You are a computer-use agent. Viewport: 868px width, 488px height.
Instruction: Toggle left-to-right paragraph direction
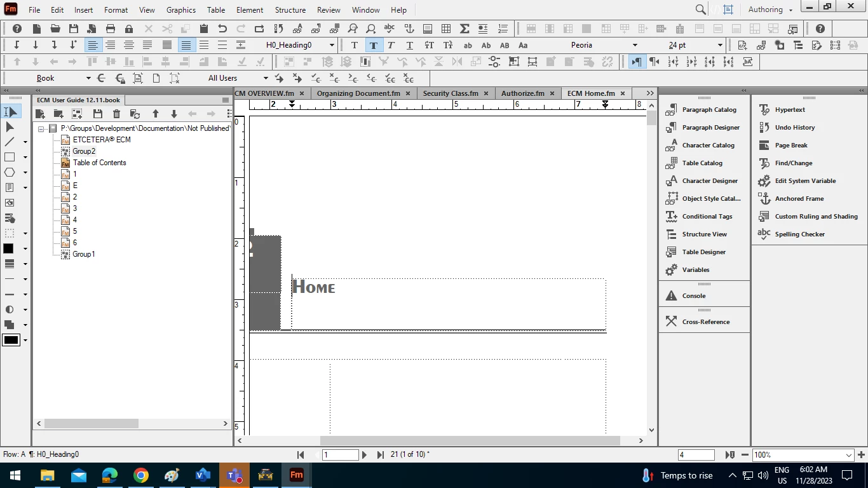(x=636, y=62)
